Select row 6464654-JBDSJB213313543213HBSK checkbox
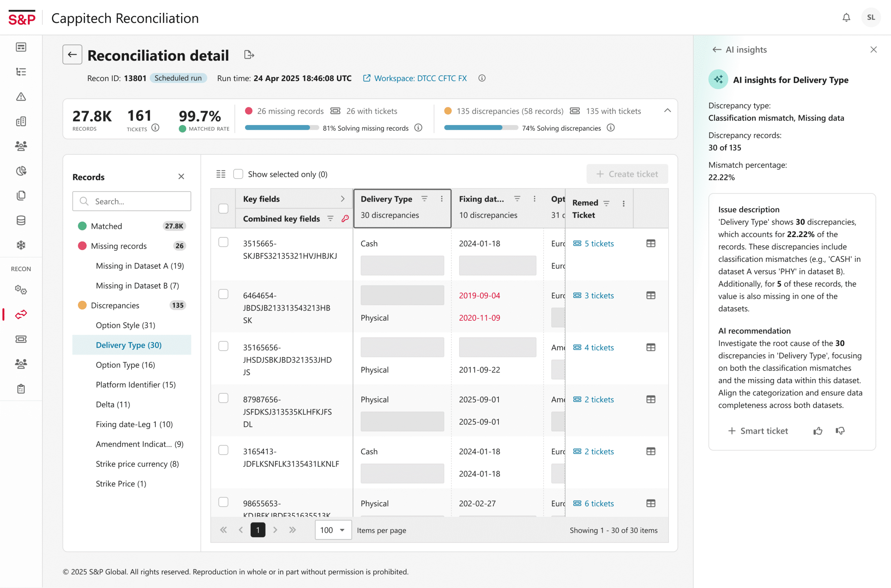Viewport: 891px width, 588px height. point(223,294)
